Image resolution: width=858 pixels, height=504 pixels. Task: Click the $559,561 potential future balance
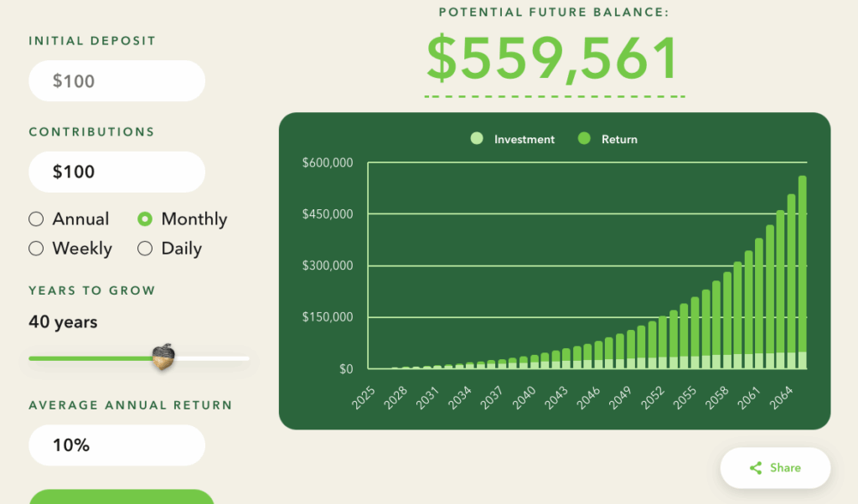(553, 59)
